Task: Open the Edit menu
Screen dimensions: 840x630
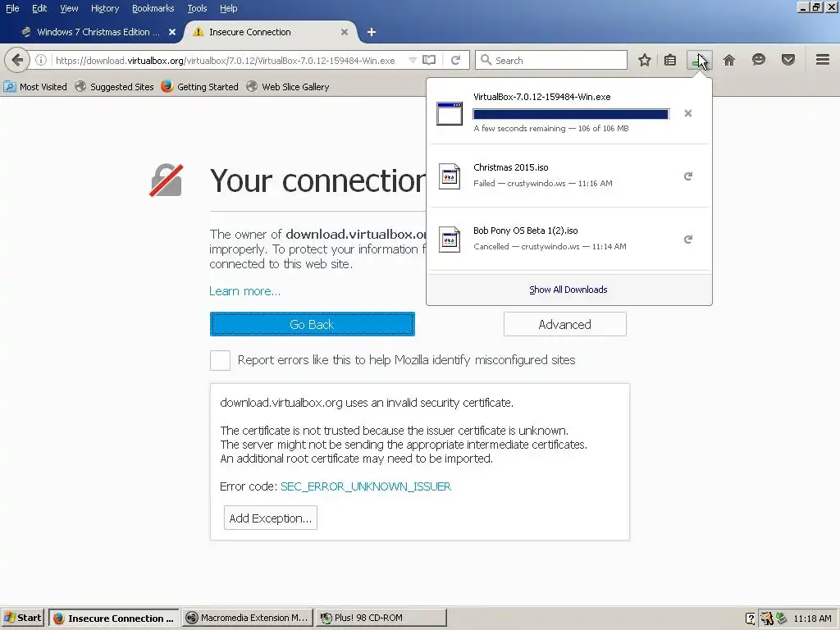Action: pos(39,8)
